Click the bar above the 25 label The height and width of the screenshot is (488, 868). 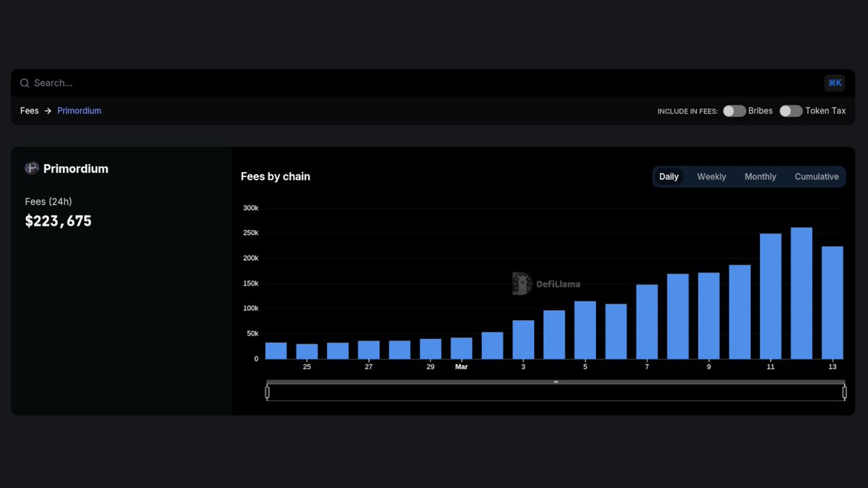coord(307,351)
